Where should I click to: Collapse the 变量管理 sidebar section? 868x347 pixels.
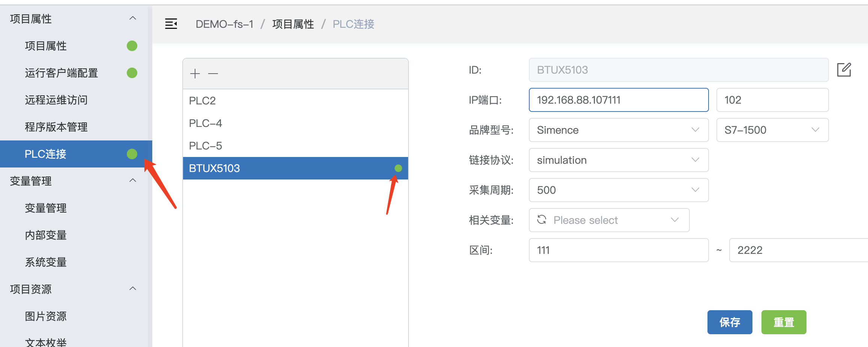click(x=132, y=181)
